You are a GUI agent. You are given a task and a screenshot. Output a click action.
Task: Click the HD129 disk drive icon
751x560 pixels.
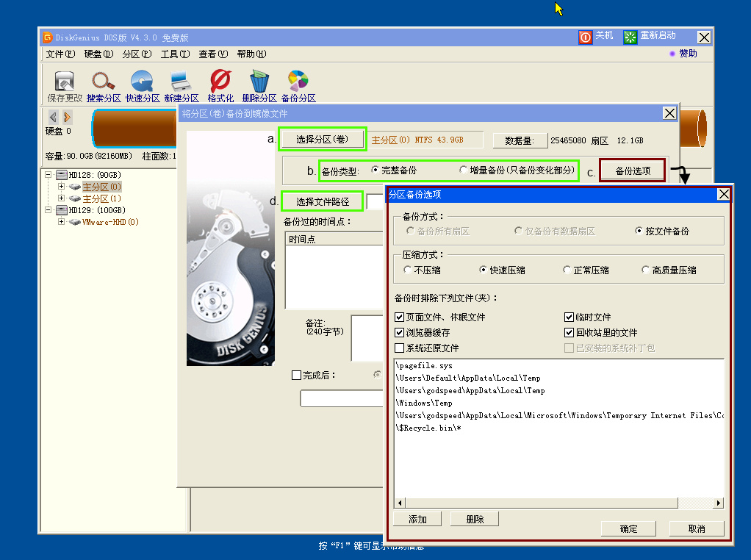tap(61, 210)
